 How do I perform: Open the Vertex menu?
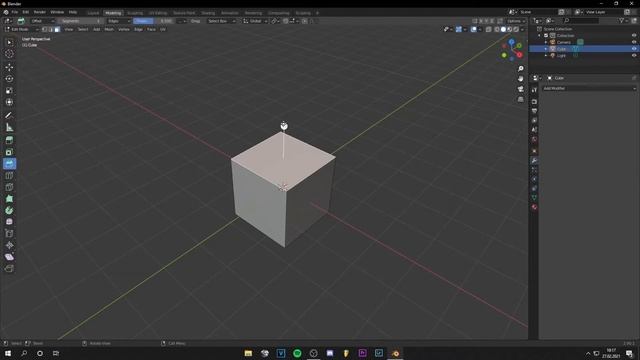(124, 29)
